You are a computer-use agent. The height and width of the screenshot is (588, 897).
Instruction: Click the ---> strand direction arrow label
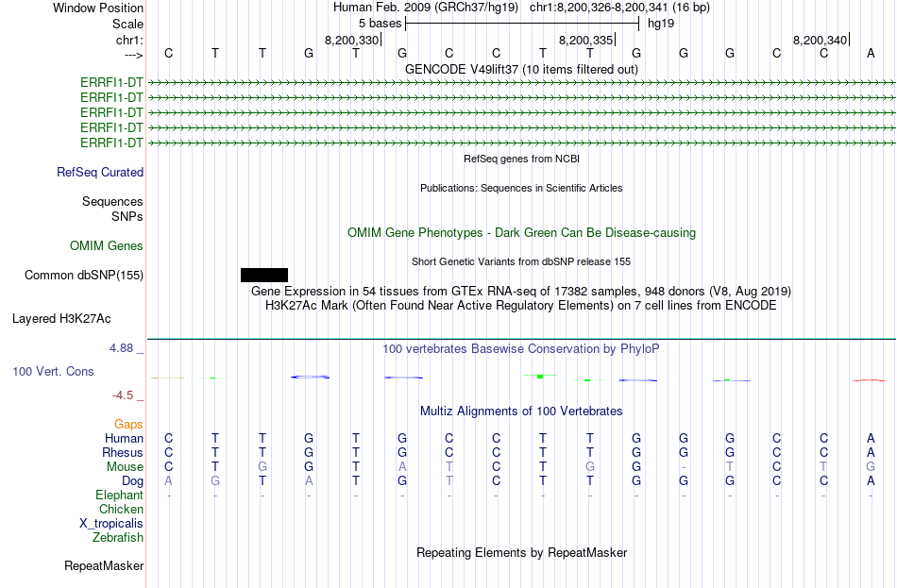click(134, 55)
